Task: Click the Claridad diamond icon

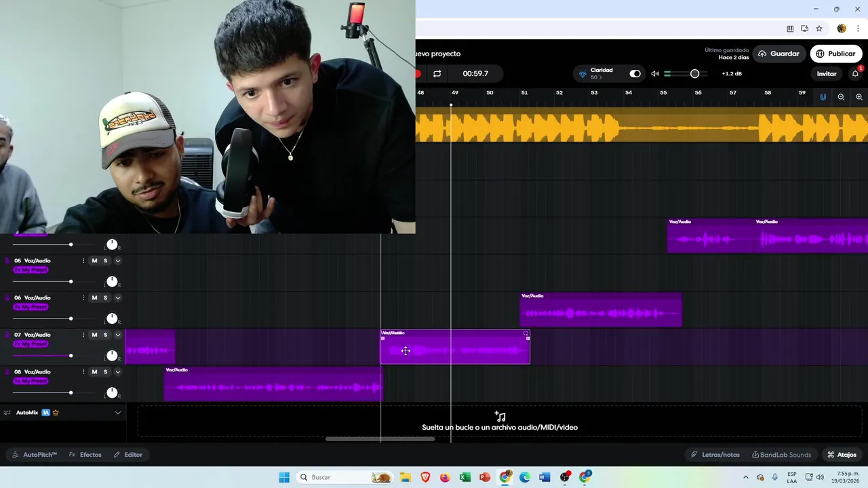Action: coord(583,74)
